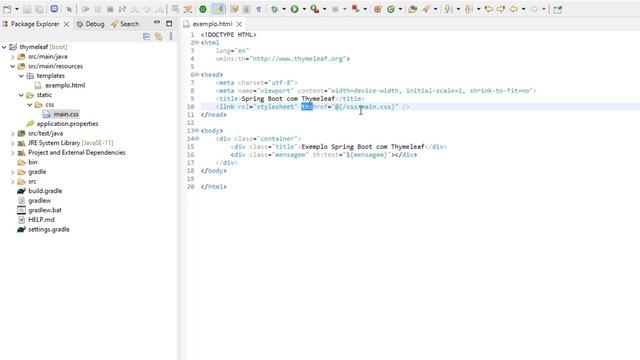
Task: Click Collapse All in Package Explorer
Action: [x=147, y=37]
